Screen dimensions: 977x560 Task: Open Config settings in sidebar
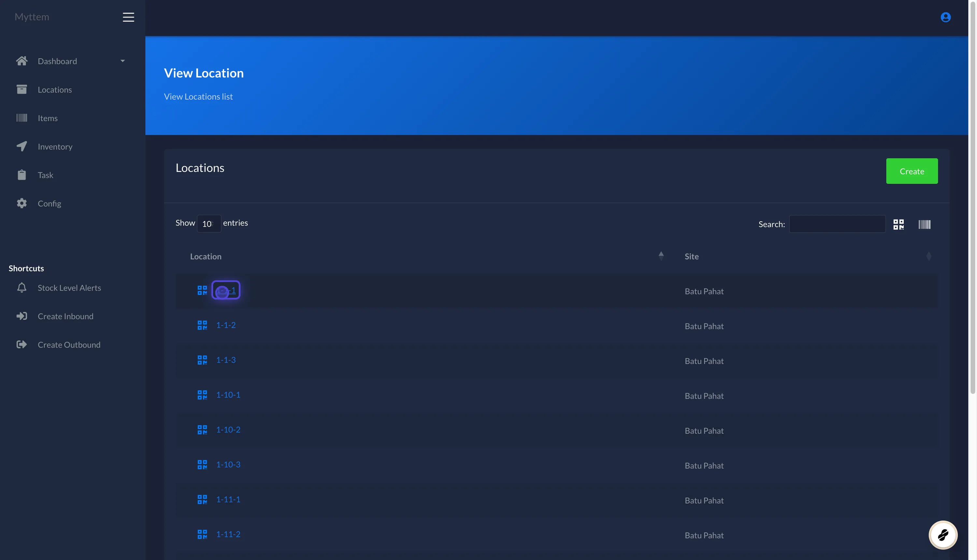(x=49, y=203)
